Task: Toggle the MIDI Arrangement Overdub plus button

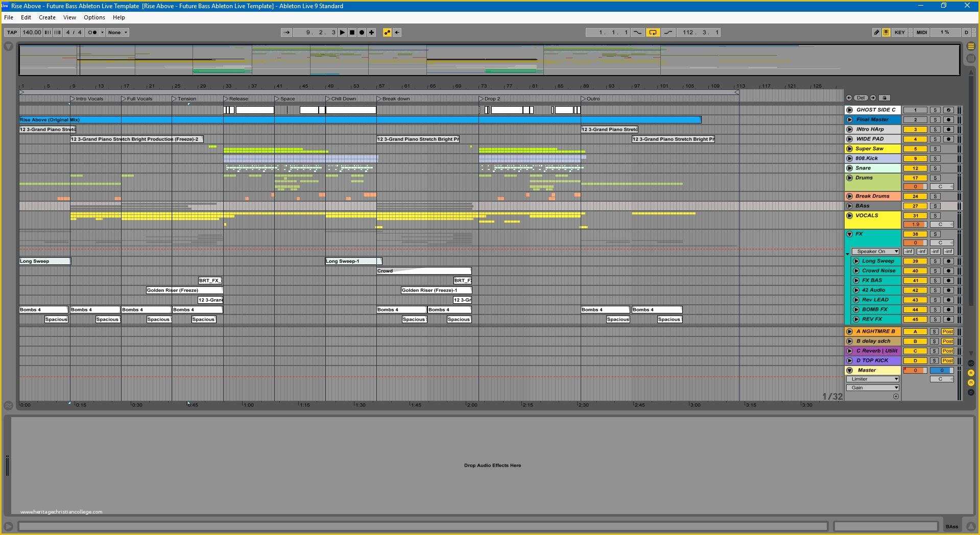Action: (372, 32)
